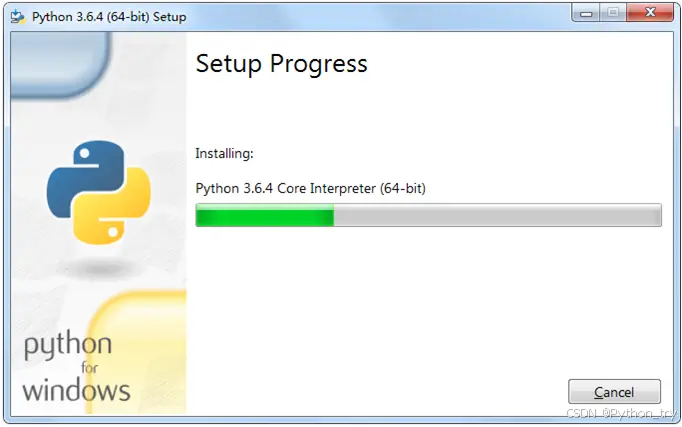This screenshot has width=682, height=427.
Task: Click the "Python 3.6.4 Core Interpreter (64-bit)" text
Action: 311,188
